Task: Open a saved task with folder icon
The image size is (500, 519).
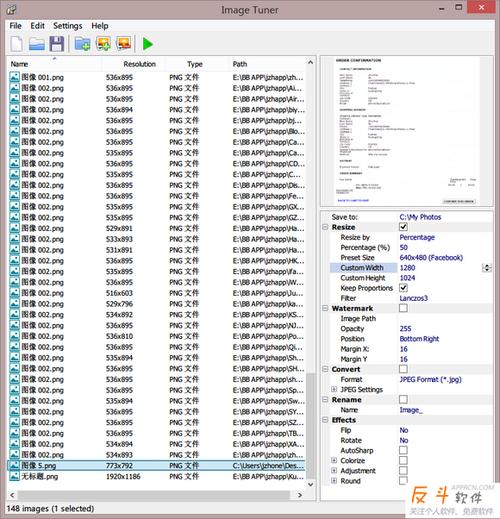Action: [x=37, y=44]
